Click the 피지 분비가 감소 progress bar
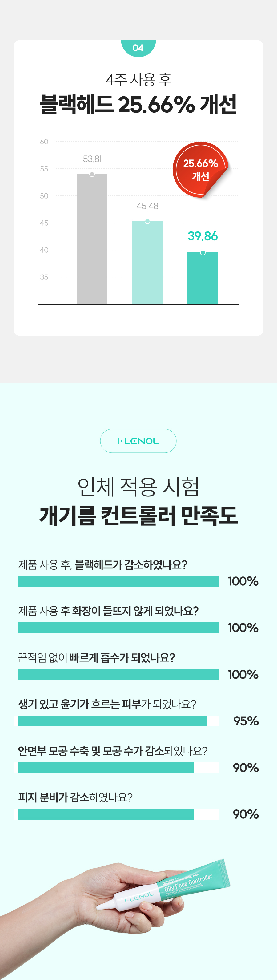The image size is (277, 980). (x=116, y=814)
